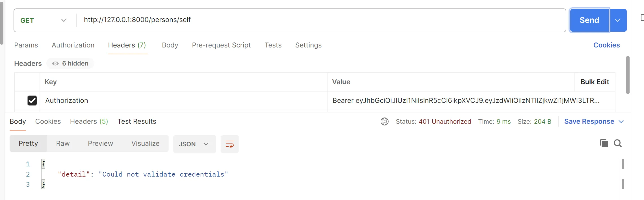Click the response time 9 ms value
Screen dimensions: 644x200
[x=504, y=121]
